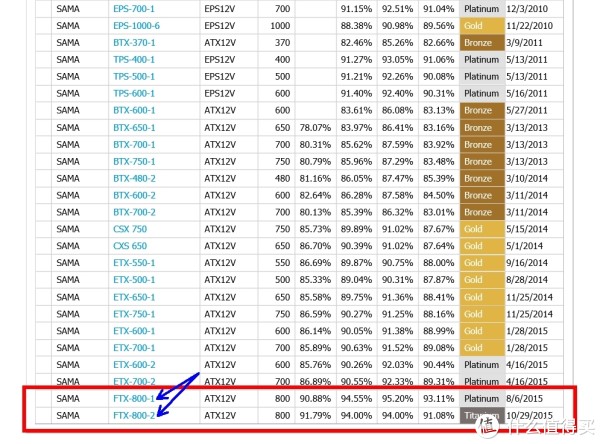Click the 91.79% efficiency value
This screenshot has height=444, width=600.
tap(315, 415)
